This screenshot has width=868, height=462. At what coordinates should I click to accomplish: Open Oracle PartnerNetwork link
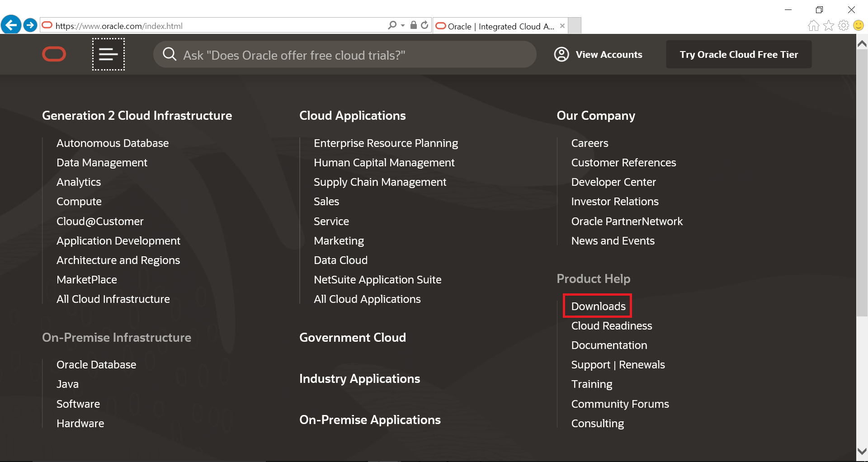[x=627, y=221]
